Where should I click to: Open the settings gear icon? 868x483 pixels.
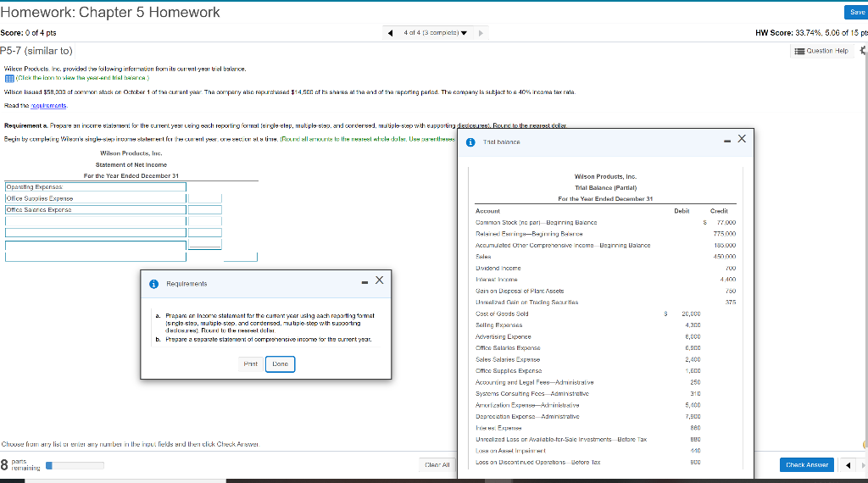pos(863,50)
